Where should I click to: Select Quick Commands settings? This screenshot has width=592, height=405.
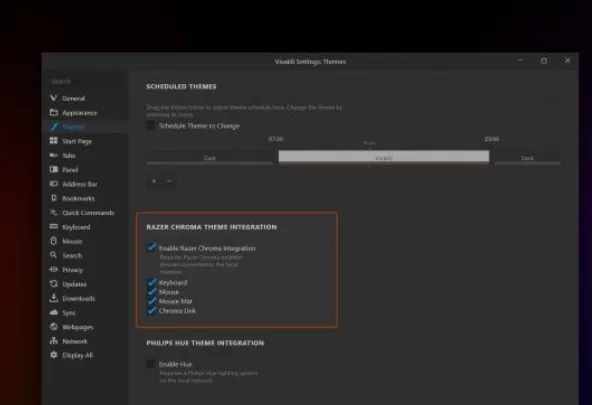point(88,213)
